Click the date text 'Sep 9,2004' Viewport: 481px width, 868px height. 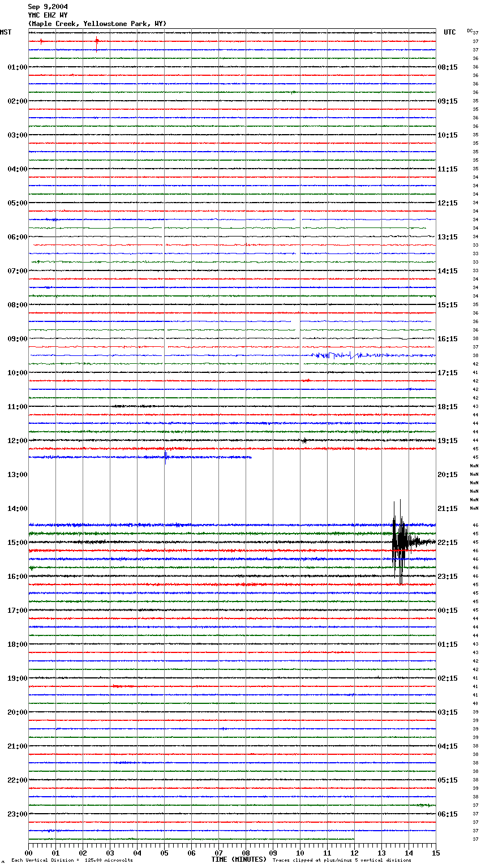click(x=48, y=7)
